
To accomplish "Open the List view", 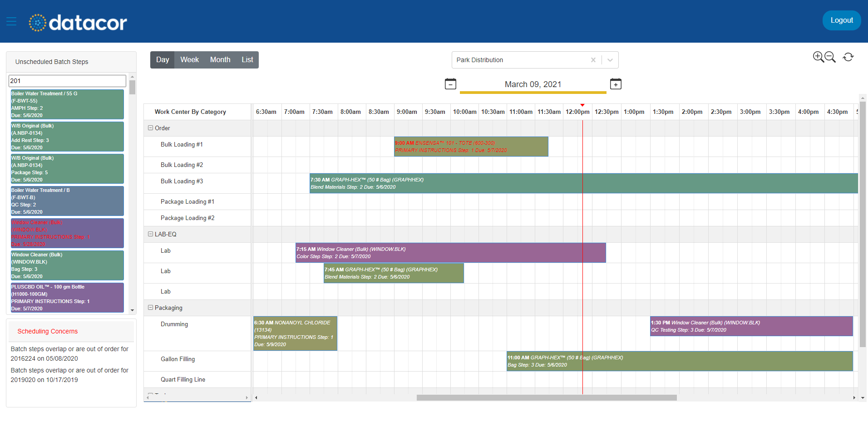I will pos(247,59).
